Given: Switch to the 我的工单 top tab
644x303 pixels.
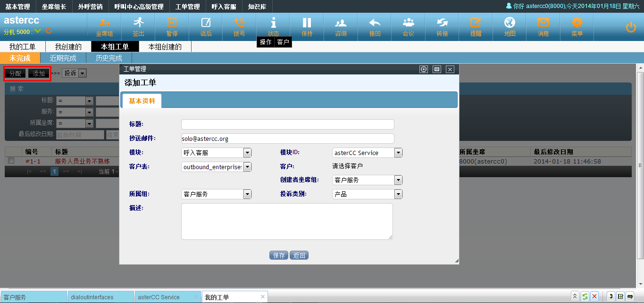Looking at the screenshot, I should (x=22, y=47).
